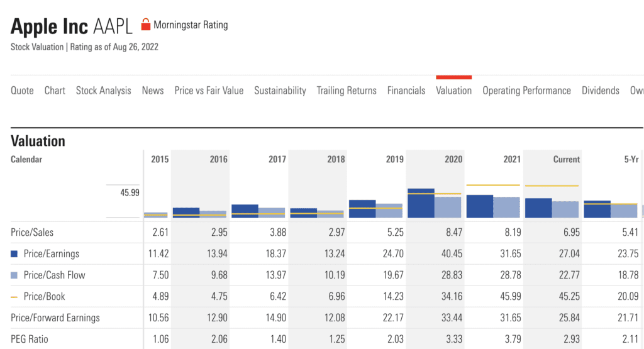Open the Price vs Fair Value tab

pos(209,91)
